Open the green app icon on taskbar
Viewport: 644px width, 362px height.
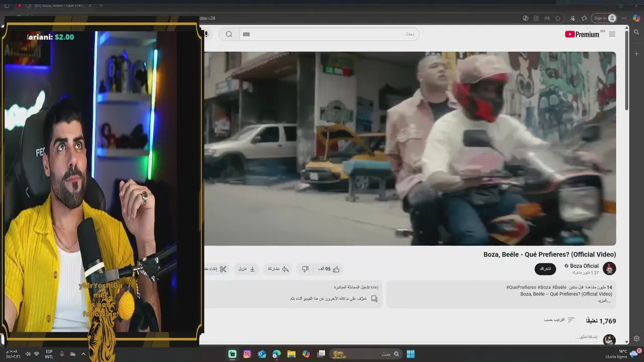point(232,354)
